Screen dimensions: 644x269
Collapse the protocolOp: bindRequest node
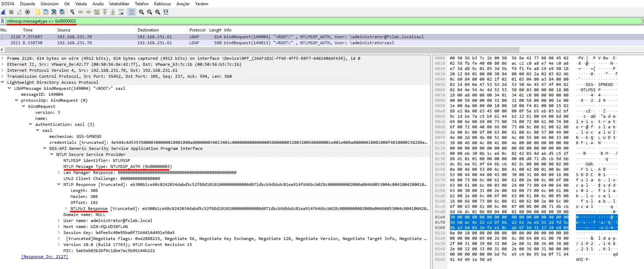coord(17,100)
